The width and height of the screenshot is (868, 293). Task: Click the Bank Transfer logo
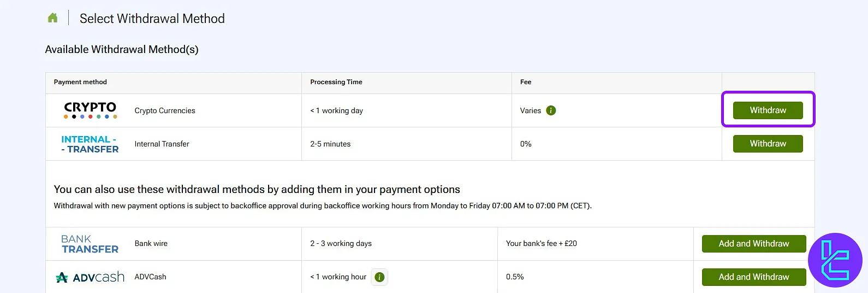(90, 244)
